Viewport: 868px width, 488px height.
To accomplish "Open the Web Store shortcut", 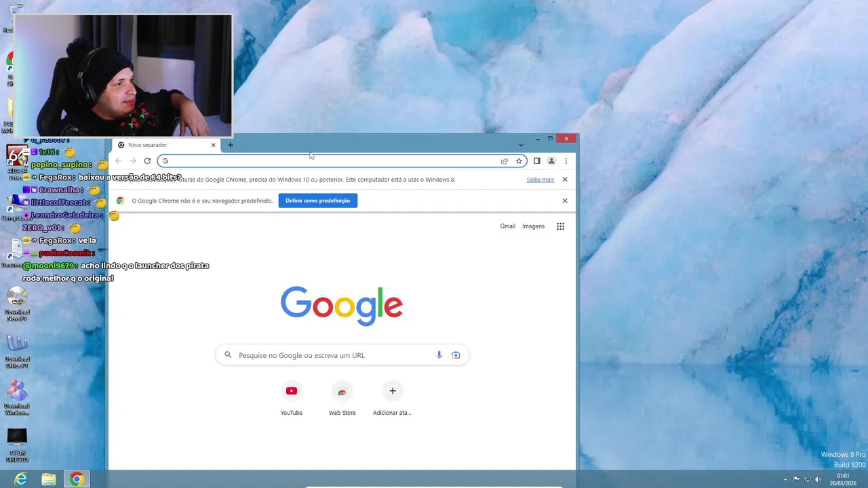I will click(x=342, y=398).
